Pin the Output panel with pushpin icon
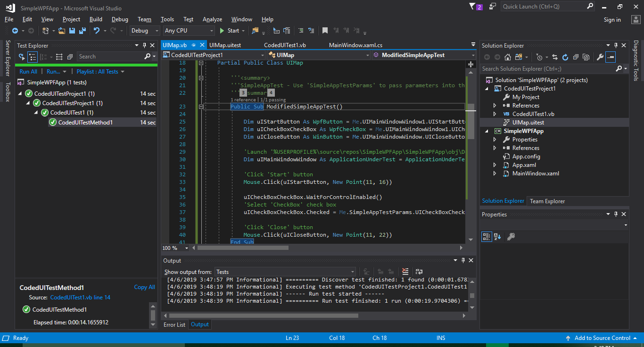Viewport: 644px width, 347px height. [463, 260]
